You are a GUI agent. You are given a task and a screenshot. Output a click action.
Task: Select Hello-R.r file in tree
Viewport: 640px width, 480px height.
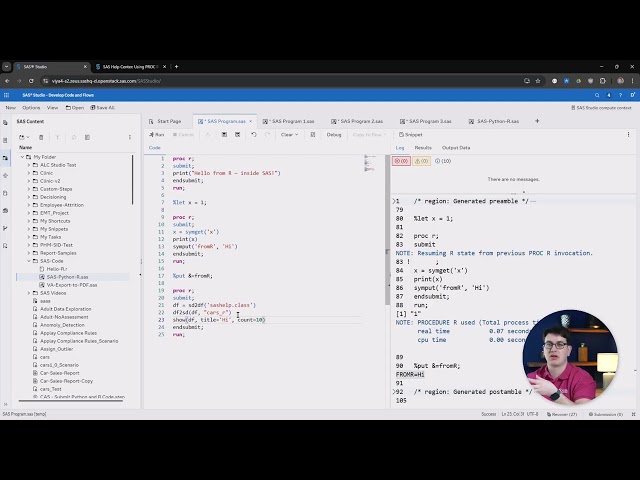coord(57,269)
